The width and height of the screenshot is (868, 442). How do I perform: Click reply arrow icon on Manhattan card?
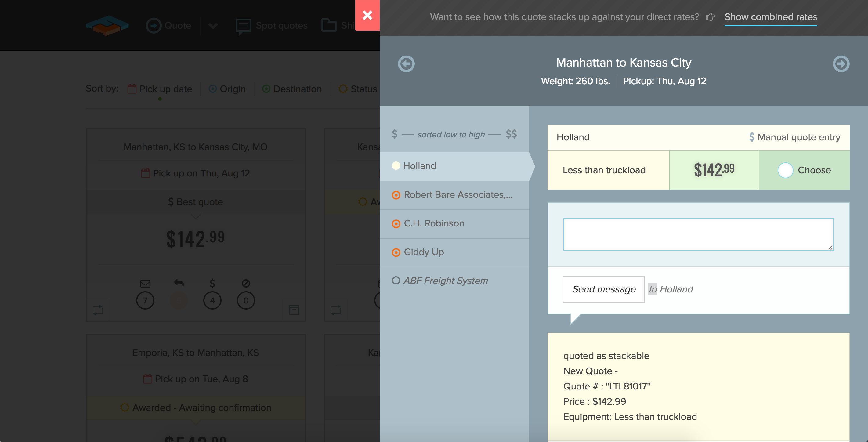click(179, 283)
